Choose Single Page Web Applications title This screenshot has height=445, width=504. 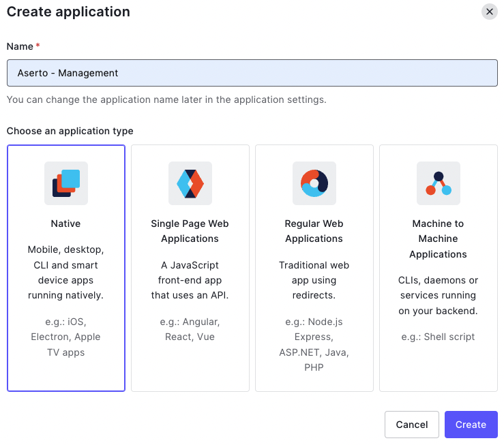pos(190,231)
